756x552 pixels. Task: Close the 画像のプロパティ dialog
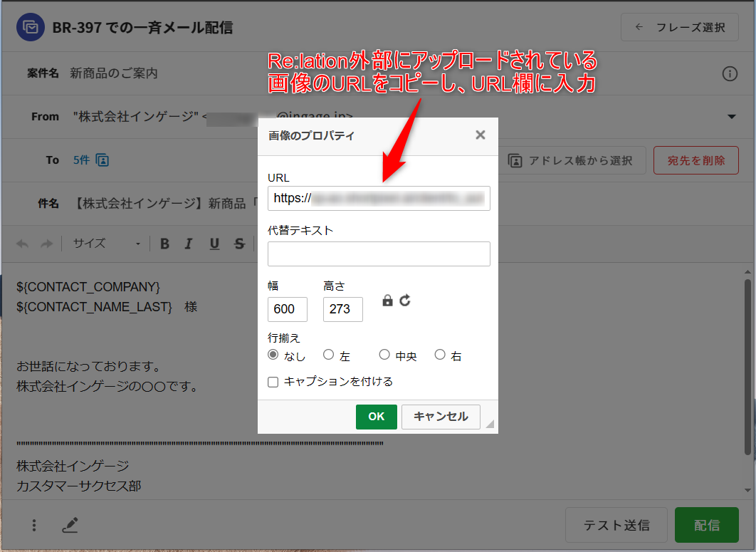click(x=481, y=135)
